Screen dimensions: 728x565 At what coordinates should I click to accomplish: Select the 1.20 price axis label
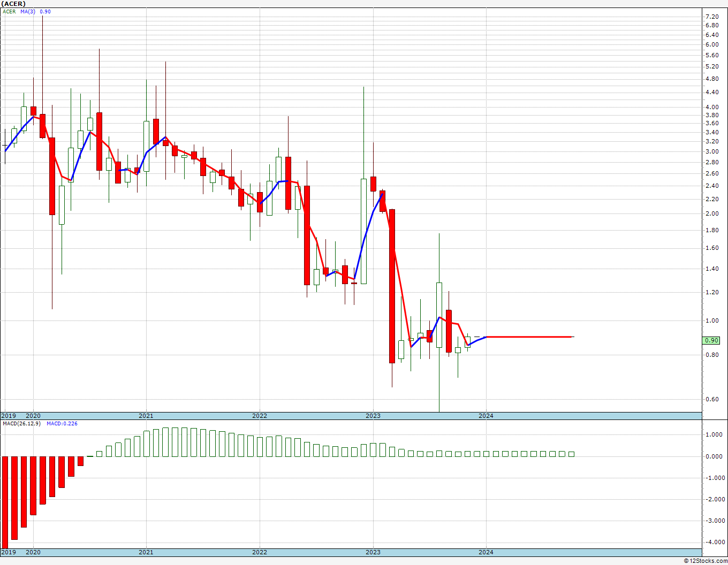(712, 292)
